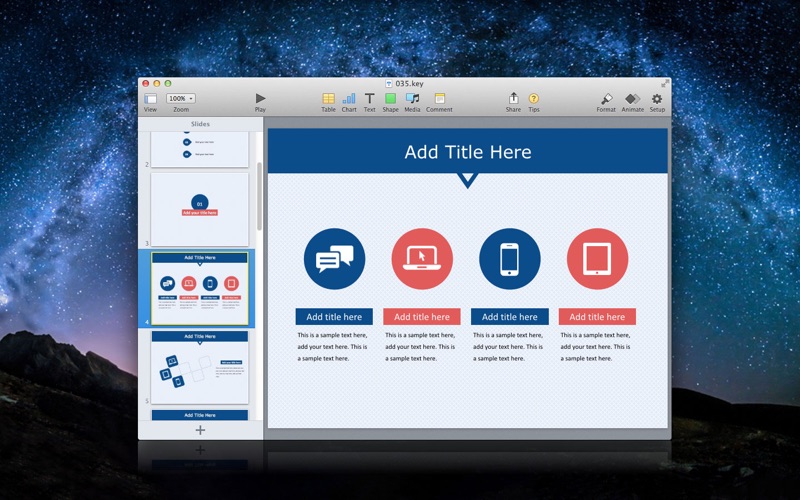Select the "Add title here" label under laptop icon
Viewport: 800px width, 500px height.
pyautogui.click(x=422, y=317)
